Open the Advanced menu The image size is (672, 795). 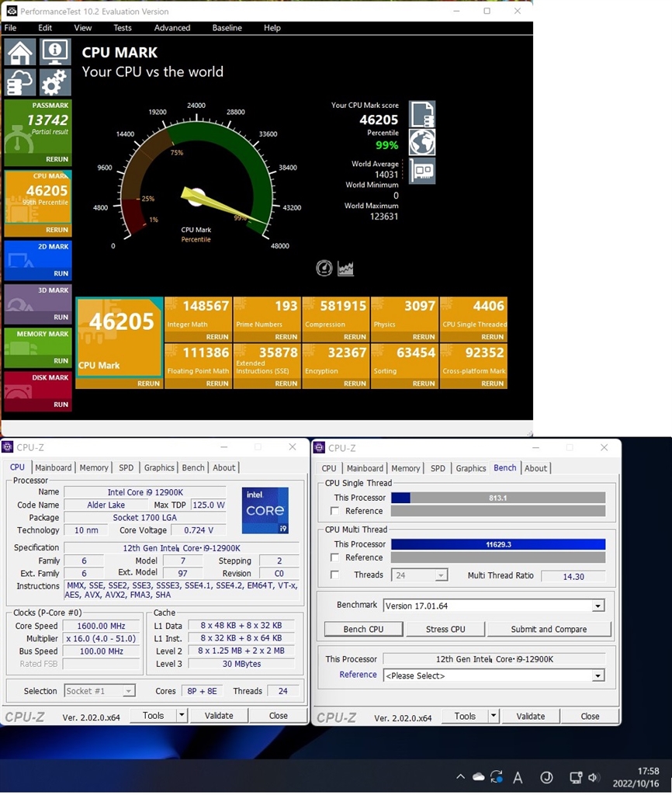coord(172,28)
